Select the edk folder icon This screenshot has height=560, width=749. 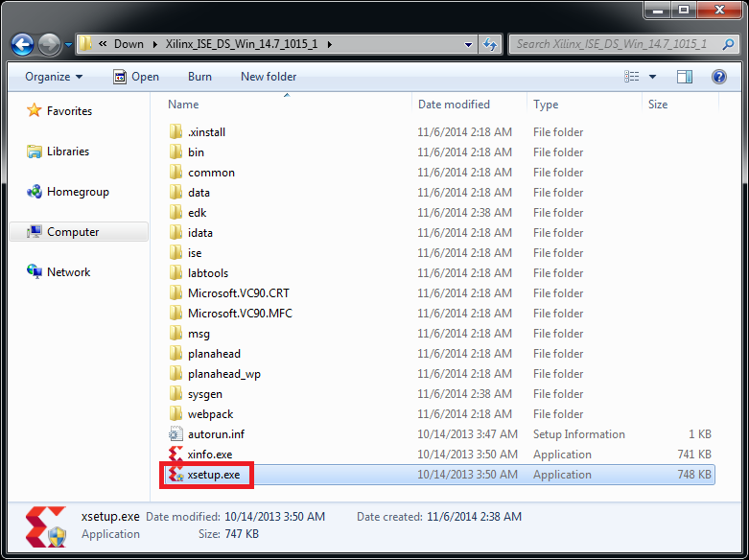176,212
